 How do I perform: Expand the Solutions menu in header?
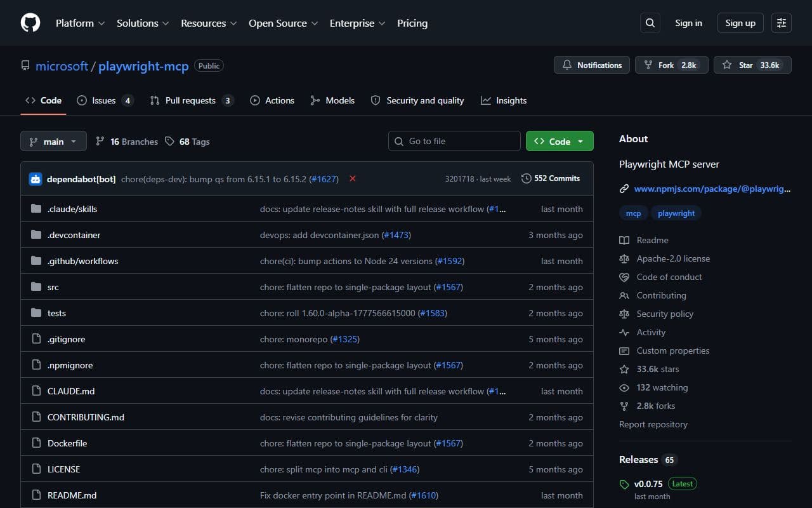[143, 23]
